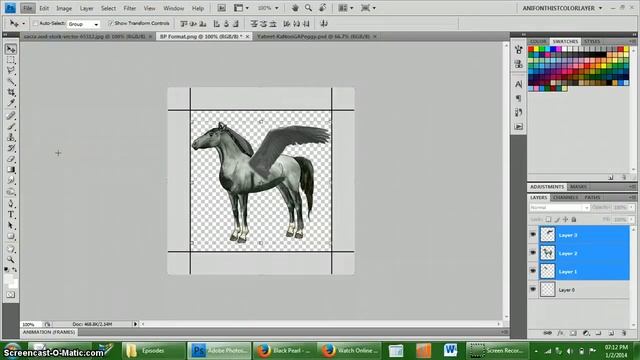Open the File menu
640x360 pixels.
tap(27, 8)
